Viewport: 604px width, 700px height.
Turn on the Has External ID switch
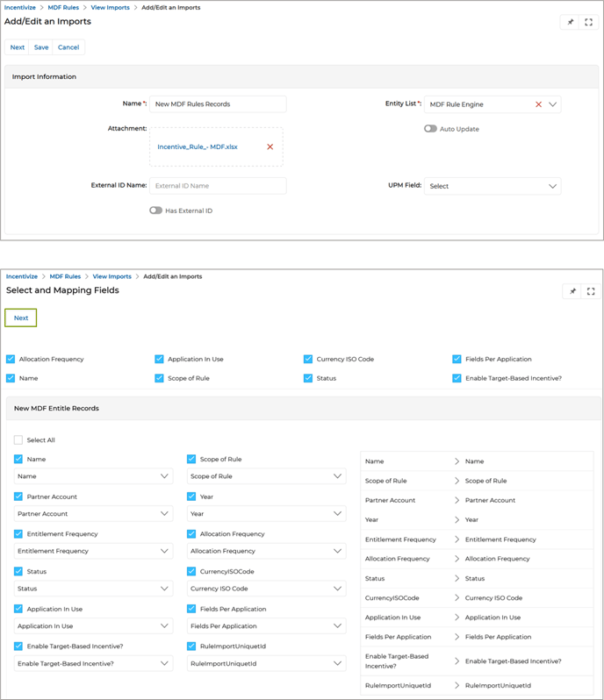[x=156, y=211]
